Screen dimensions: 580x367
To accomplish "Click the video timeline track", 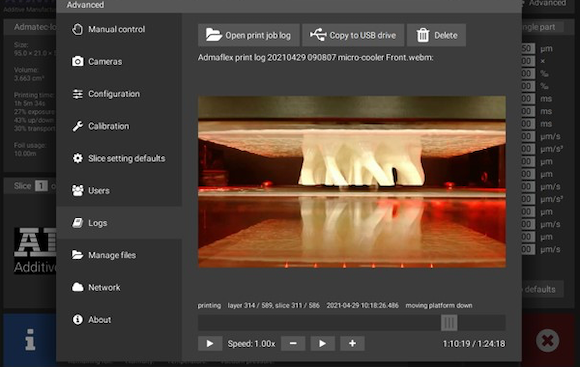I will [x=352, y=323].
